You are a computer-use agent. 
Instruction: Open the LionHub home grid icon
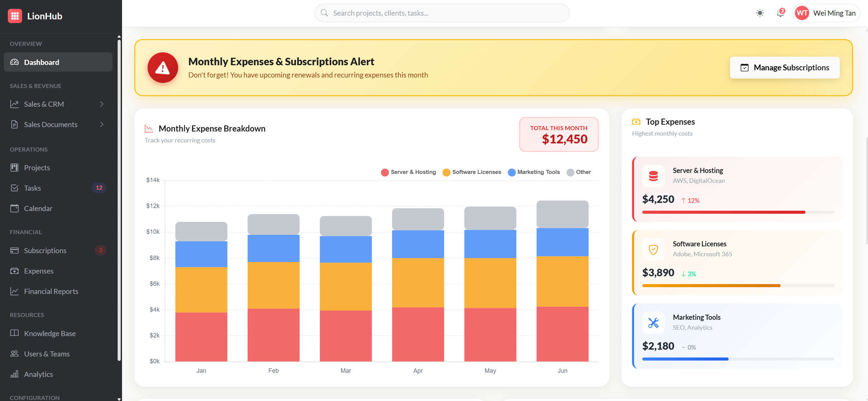pyautogui.click(x=15, y=16)
